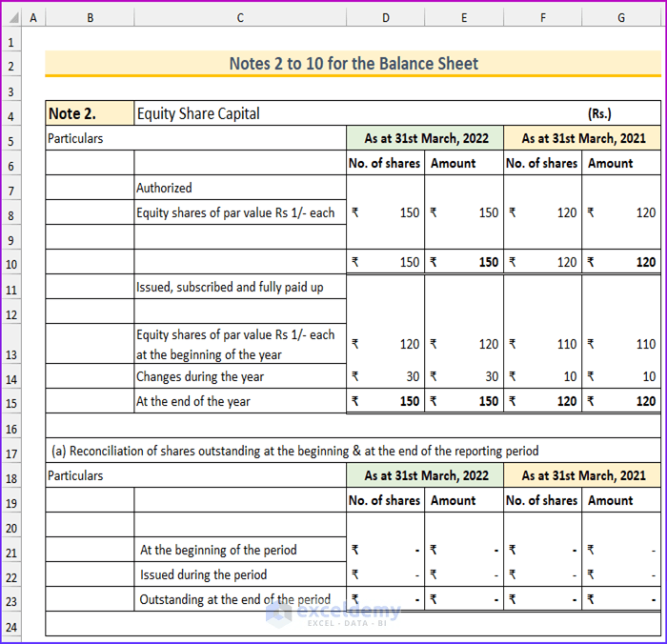Click bold 120 in column G row 15
667x644 pixels.
(x=645, y=401)
